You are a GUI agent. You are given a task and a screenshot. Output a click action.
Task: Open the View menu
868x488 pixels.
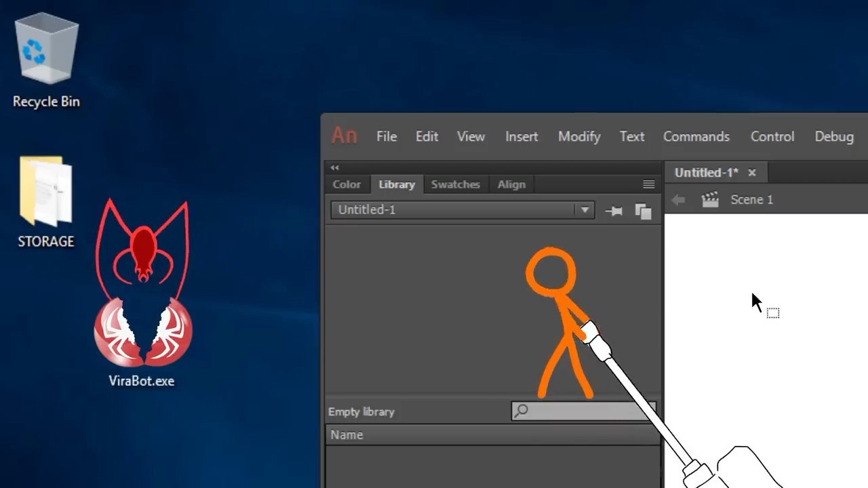(471, 136)
